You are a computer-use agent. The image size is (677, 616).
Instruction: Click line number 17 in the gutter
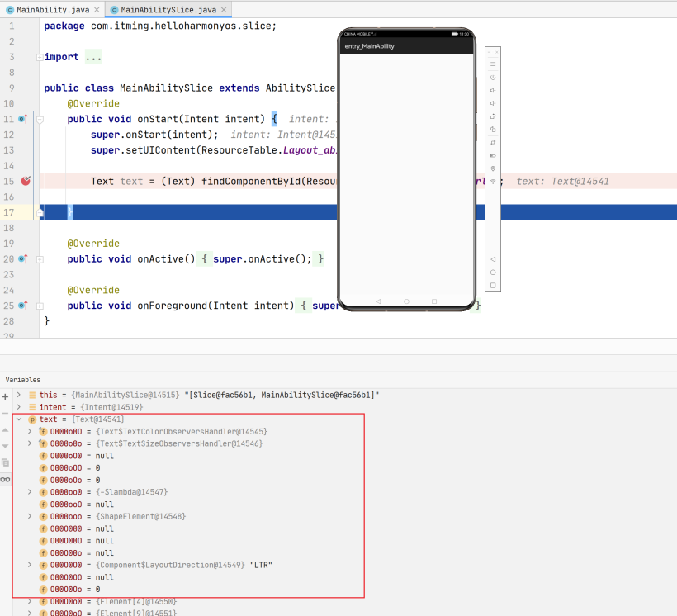click(x=9, y=212)
